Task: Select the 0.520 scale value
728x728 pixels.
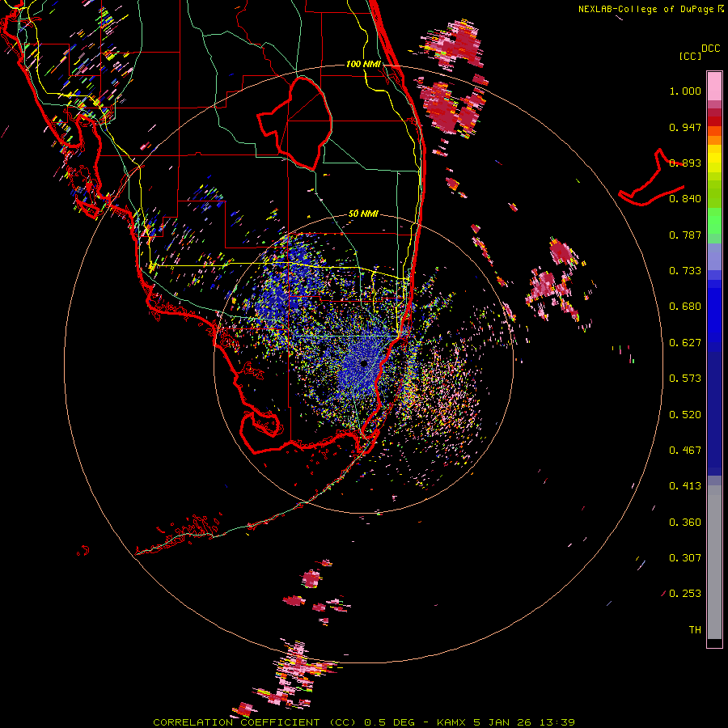Action: pyautogui.click(x=685, y=415)
